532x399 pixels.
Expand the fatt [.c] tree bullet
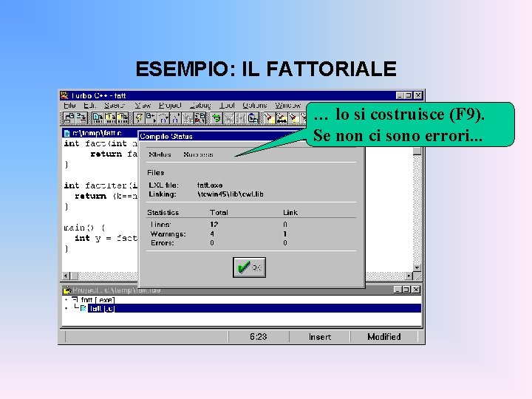point(66,308)
